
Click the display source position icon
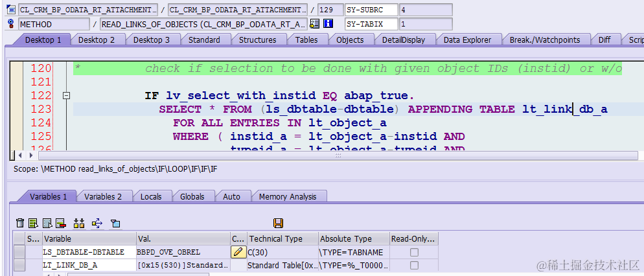click(x=314, y=24)
